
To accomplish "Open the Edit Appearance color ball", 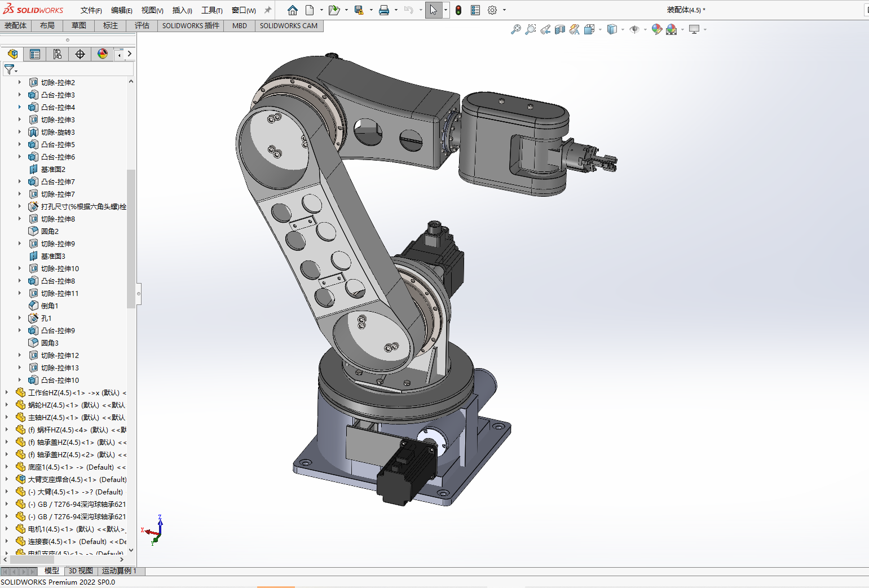I will [656, 29].
